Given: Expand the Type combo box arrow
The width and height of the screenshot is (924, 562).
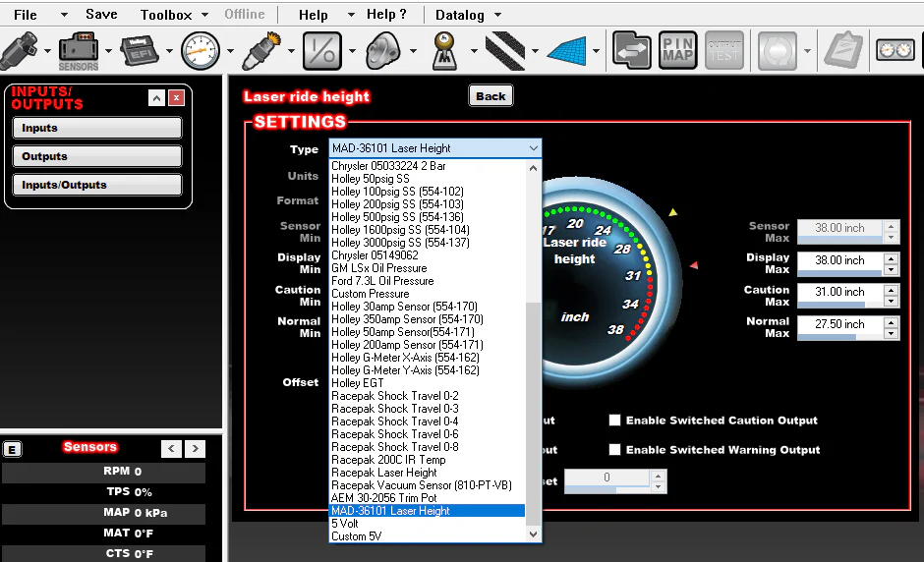Looking at the screenshot, I should click(534, 148).
